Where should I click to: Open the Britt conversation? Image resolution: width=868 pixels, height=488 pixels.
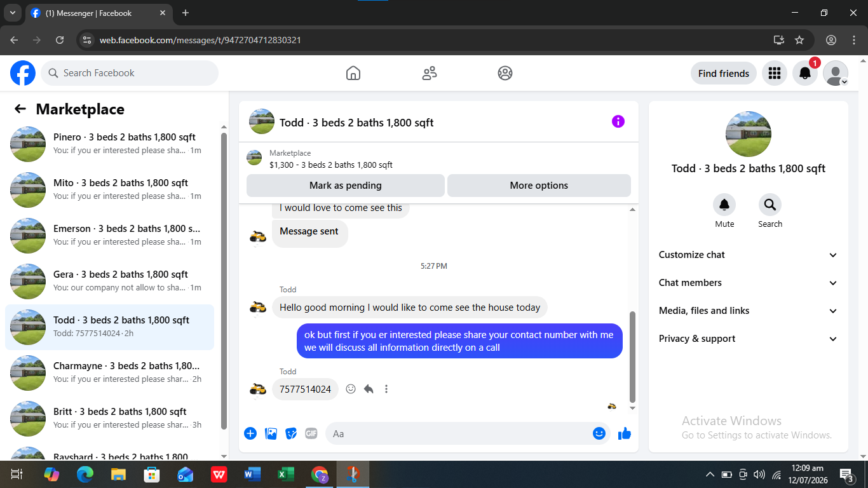point(109,418)
